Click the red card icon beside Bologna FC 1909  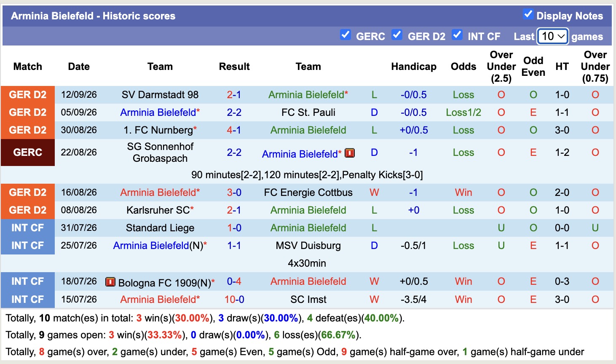point(110,282)
